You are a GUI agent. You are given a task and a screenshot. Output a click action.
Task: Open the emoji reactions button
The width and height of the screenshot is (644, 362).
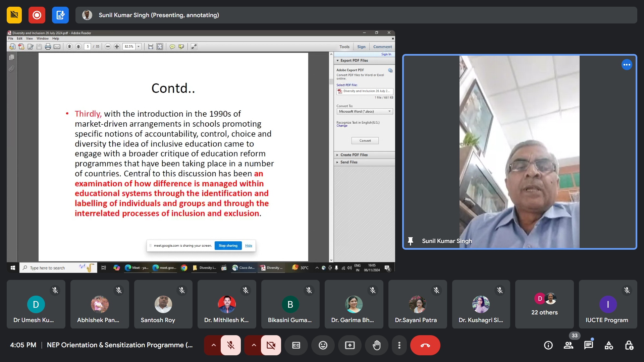[x=323, y=345]
